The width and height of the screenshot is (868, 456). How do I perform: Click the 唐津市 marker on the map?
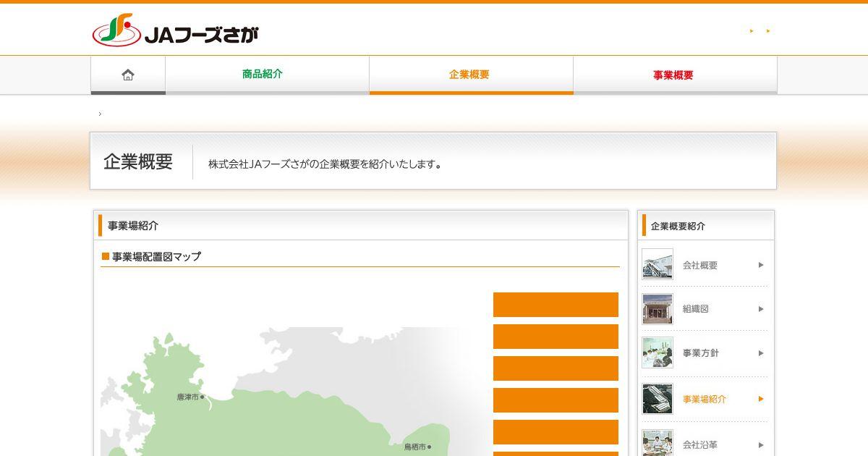(x=191, y=397)
